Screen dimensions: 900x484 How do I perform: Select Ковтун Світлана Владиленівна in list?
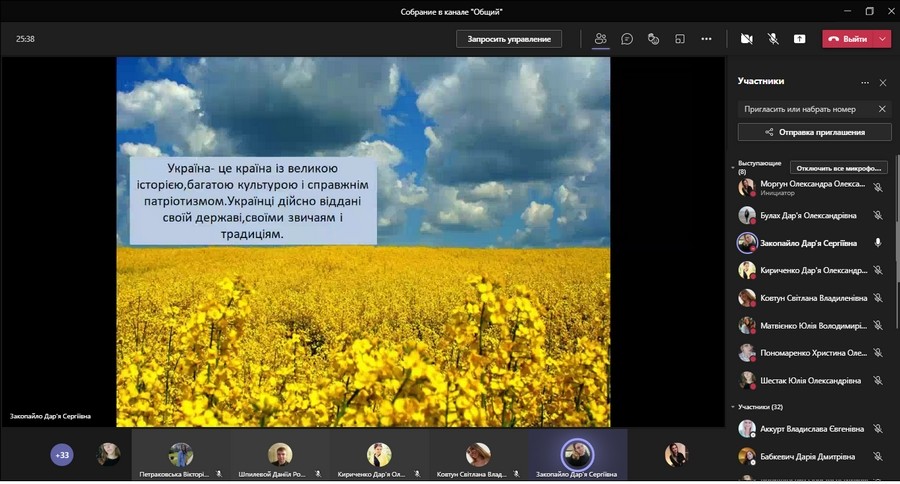pyautogui.click(x=800, y=298)
